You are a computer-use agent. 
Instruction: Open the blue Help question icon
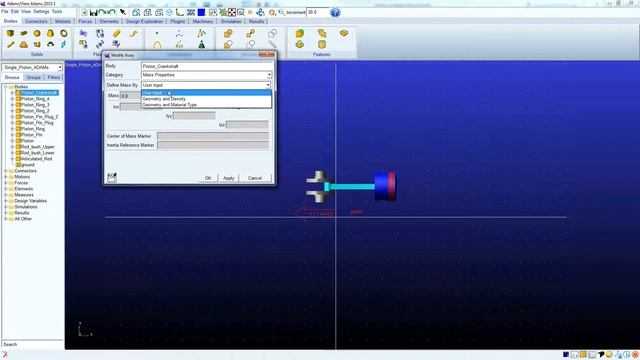click(335, 13)
